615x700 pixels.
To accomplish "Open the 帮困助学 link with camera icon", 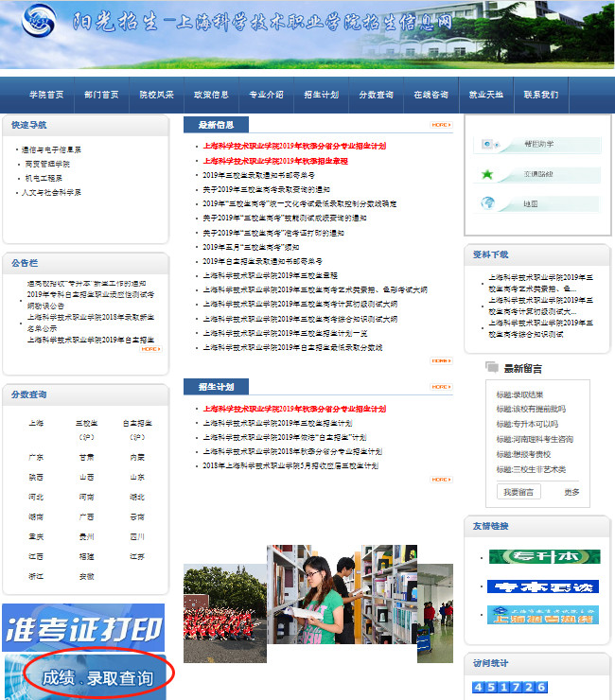I will tap(537, 145).
